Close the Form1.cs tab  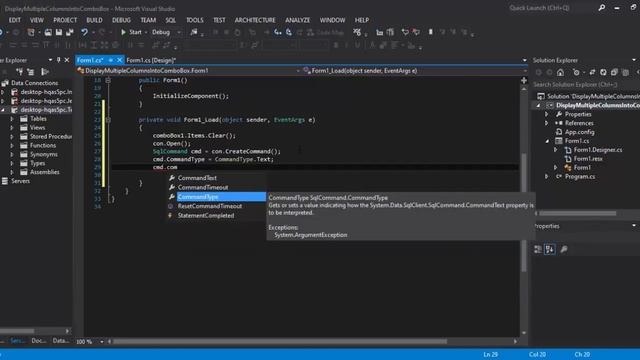tap(120, 60)
